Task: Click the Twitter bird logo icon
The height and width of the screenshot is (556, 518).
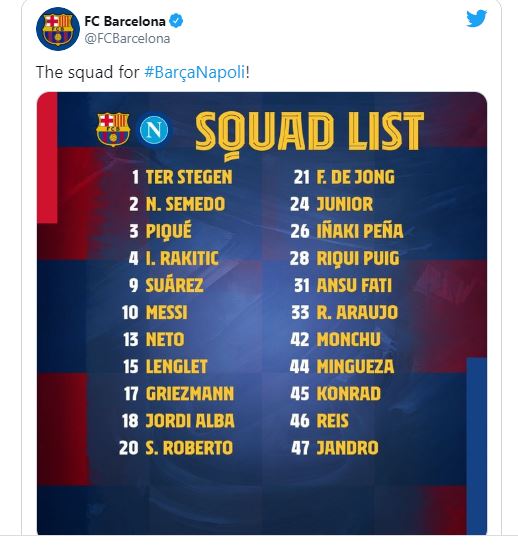Action: (x=477, y=18)
